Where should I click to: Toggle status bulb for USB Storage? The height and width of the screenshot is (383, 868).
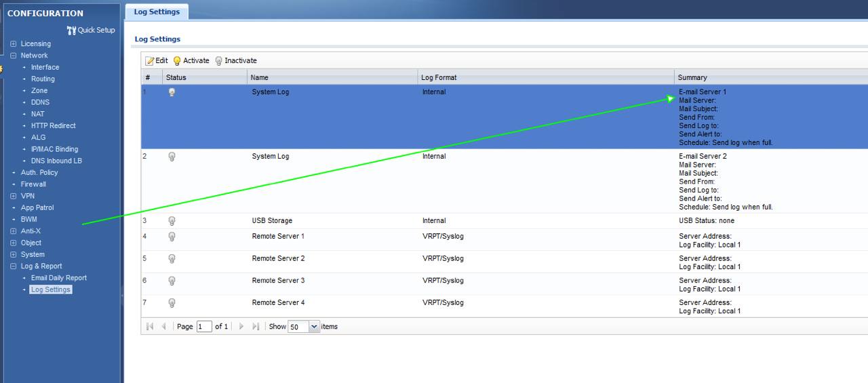pos(172,221)
